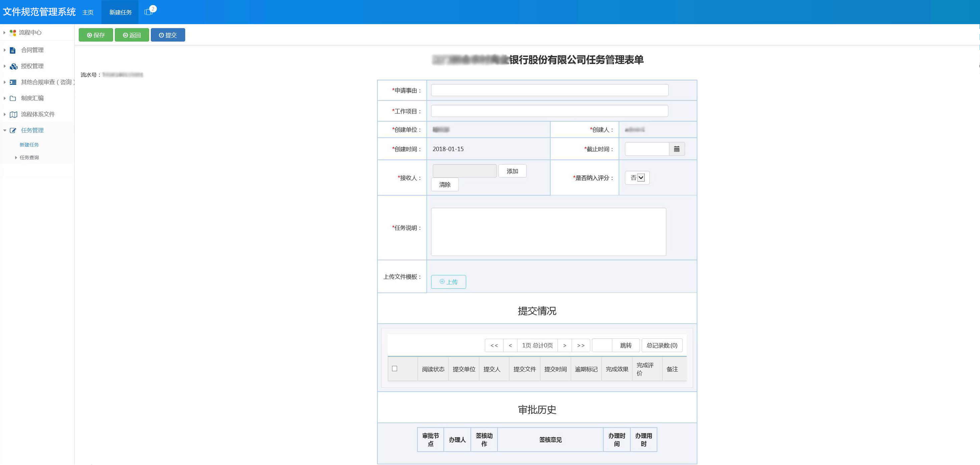Click the 授权管理 cubes icon
Image resolution: width=980 pixels, height=465 pixels.
pos(13,66)
